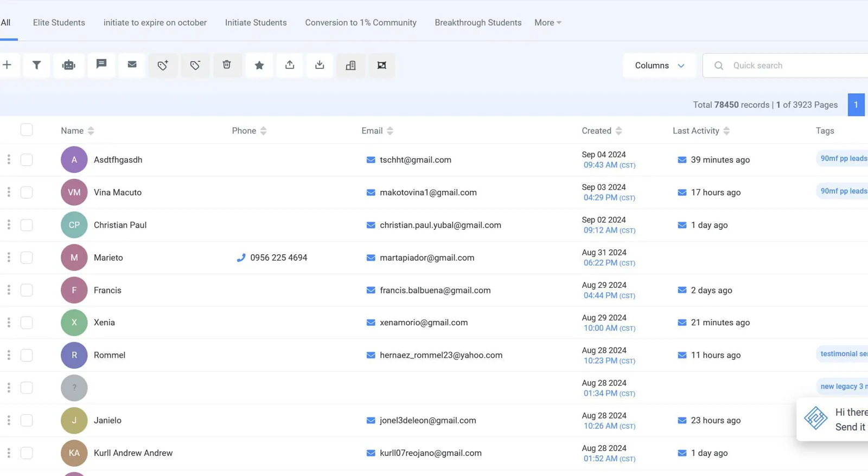Click activity mail icon beside 11 hours ago
This screenshot has height=476, width=868.
click(x=682, y=355)
